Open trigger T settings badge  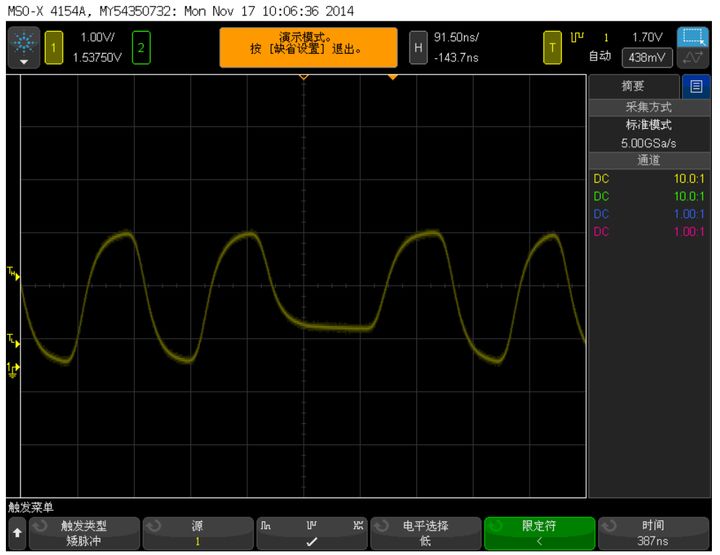click(552, 48)
